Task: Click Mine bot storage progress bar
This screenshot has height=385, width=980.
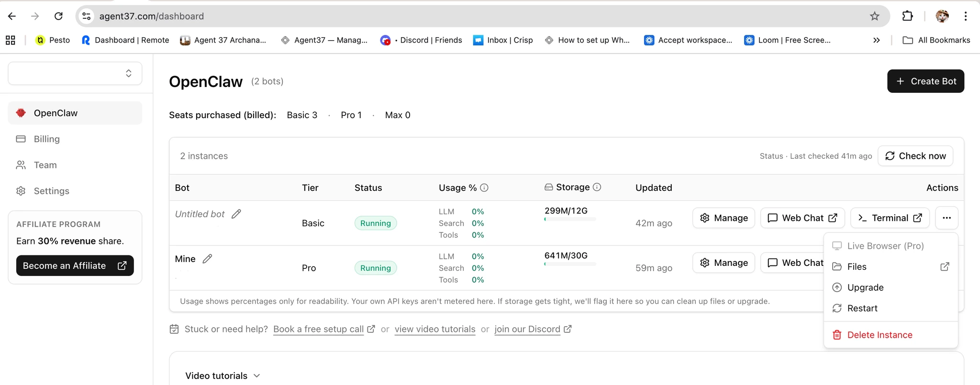Action: click(570, 264)
